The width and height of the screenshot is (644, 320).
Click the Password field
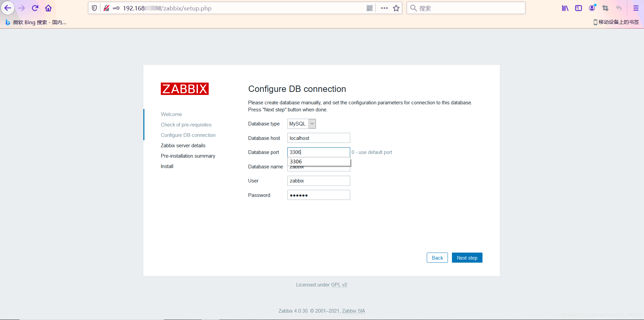(319, 195)
